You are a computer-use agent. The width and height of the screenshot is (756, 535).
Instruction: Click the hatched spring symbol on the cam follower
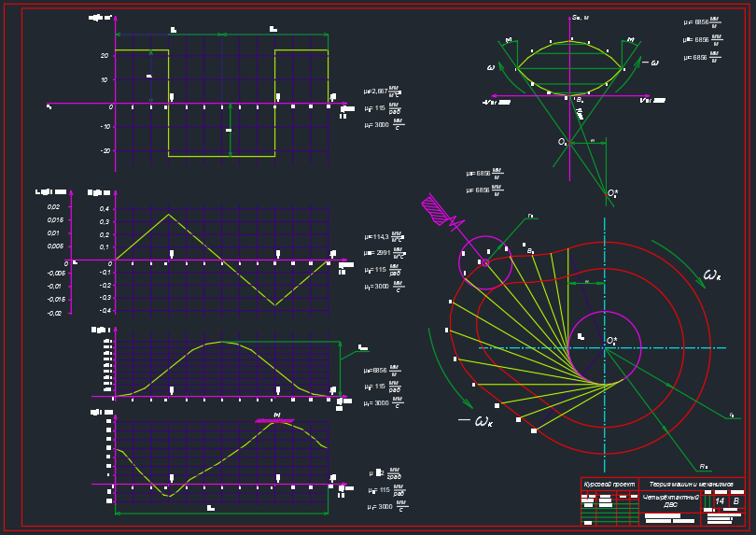[436, 210]
